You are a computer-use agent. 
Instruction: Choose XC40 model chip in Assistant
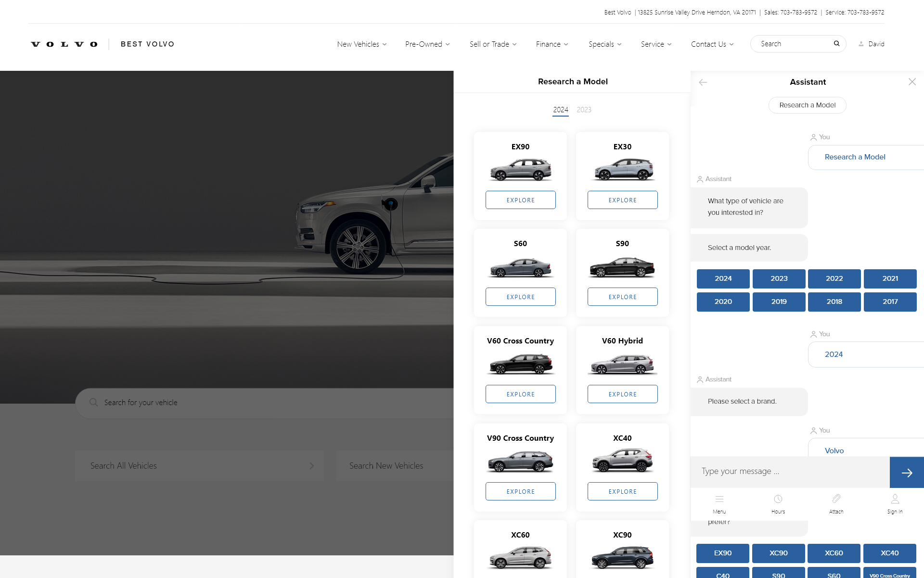[x=890, y=553]
